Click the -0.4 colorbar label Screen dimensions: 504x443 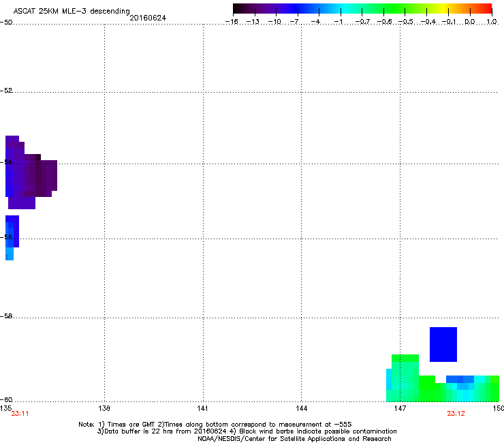coord(428,22)
